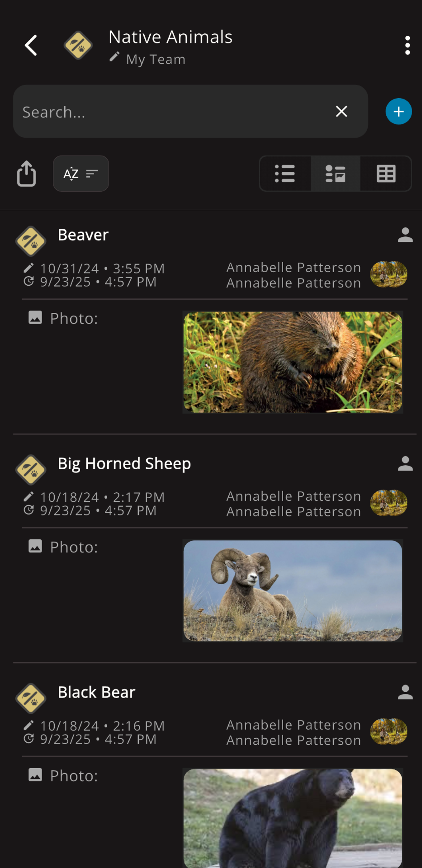Tap the person icon on Beaver
Screen dimensions: 422x868
[x=405, y=235]
